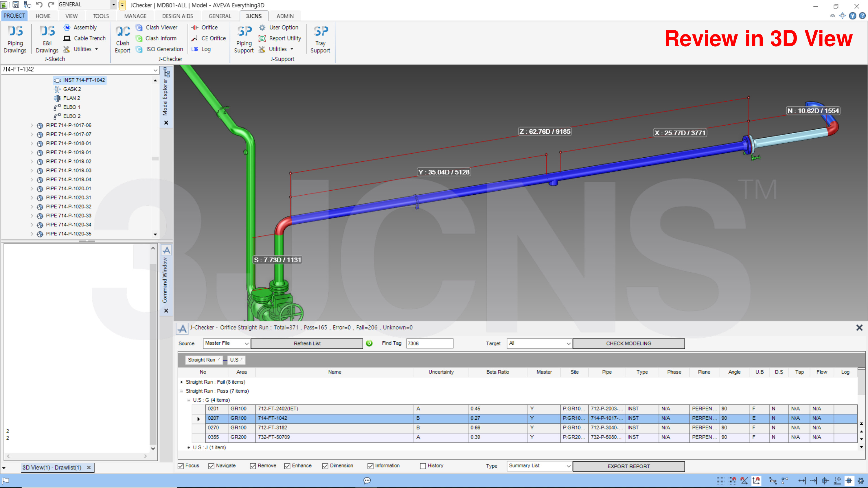Viewport: 868px width, 488px height.
Task: Click the U.S grouping chip
Action: pos(236,360)
